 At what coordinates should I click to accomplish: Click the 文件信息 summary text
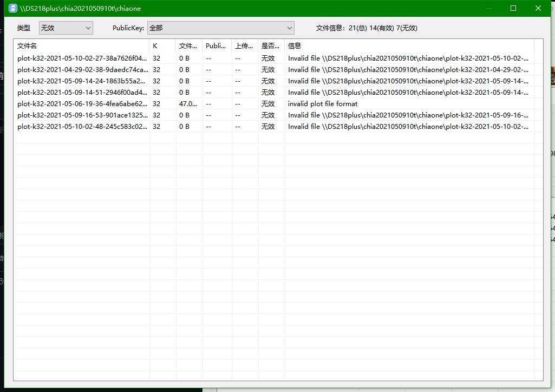(366, 28)
